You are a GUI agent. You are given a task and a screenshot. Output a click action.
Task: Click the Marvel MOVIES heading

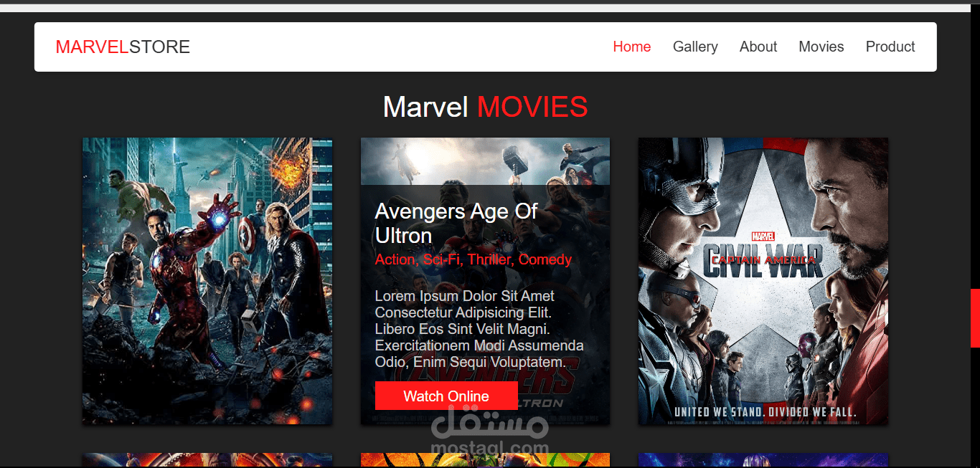coord(486,107)
